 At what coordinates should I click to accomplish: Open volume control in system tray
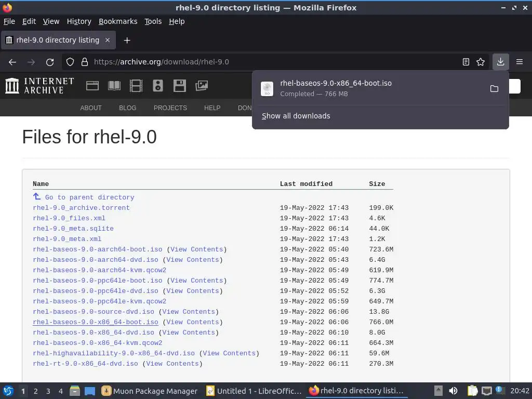point(453,391)
